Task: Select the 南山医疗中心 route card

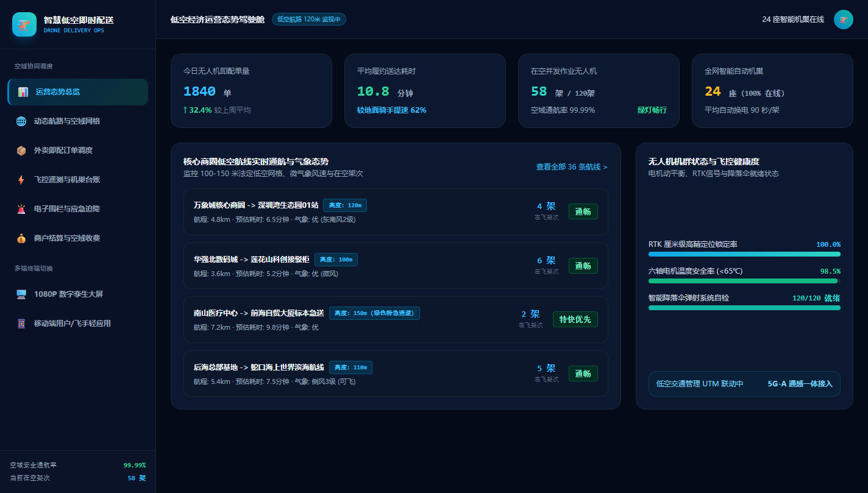Action: click(396, 319)
